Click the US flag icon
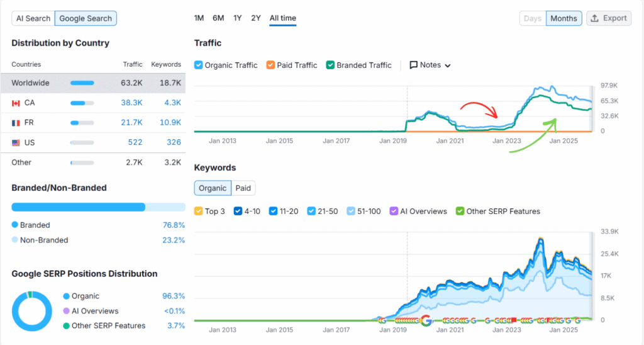644x345 pixels. (16, 143)
